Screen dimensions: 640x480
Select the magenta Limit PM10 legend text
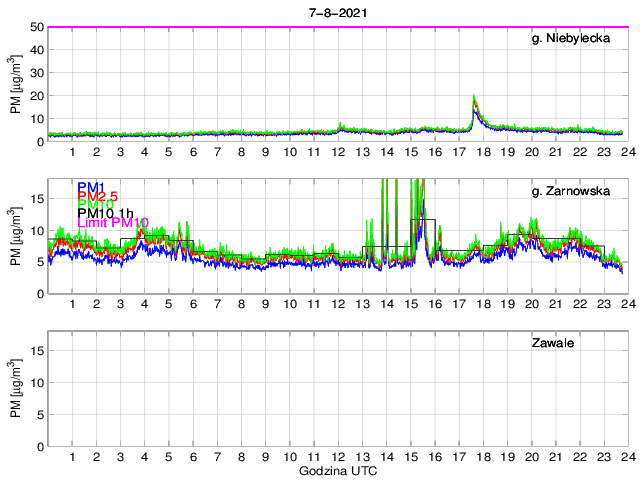pyautogui.click(x=113, y=223)
